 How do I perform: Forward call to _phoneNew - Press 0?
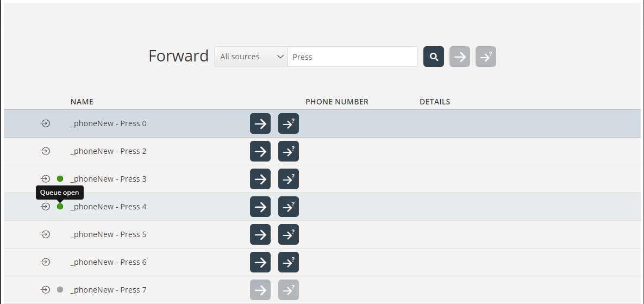(260, 123)
